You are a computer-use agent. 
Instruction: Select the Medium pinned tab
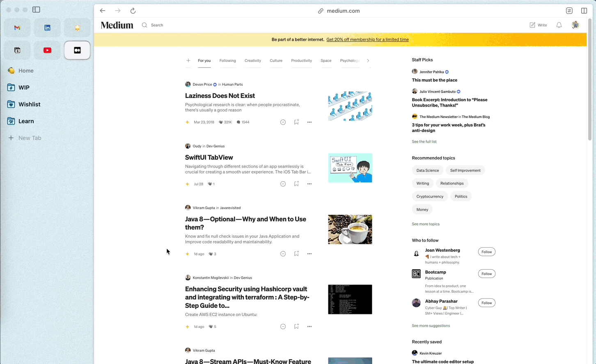77,50
